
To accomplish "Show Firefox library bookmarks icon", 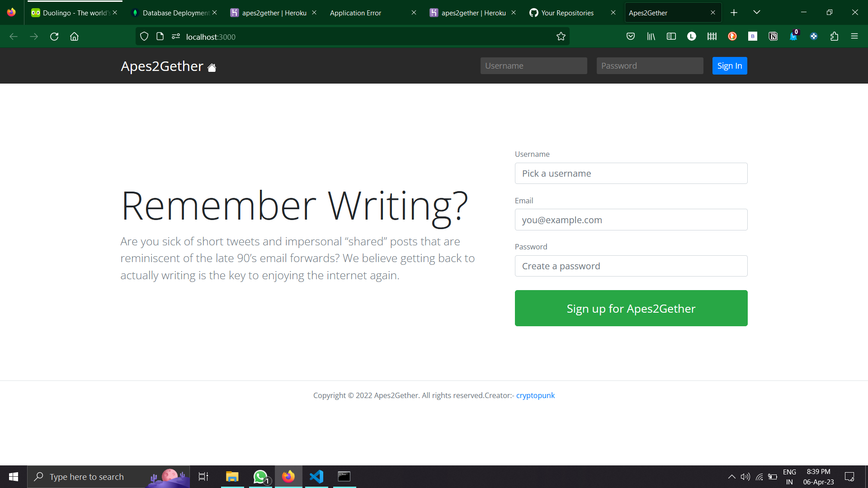I will [651, 37].
